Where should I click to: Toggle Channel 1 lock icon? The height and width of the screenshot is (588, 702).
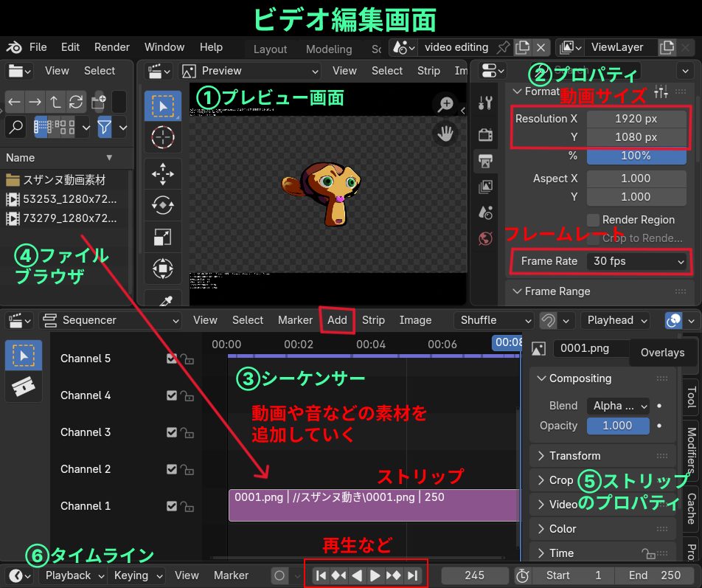coord(187,507)
